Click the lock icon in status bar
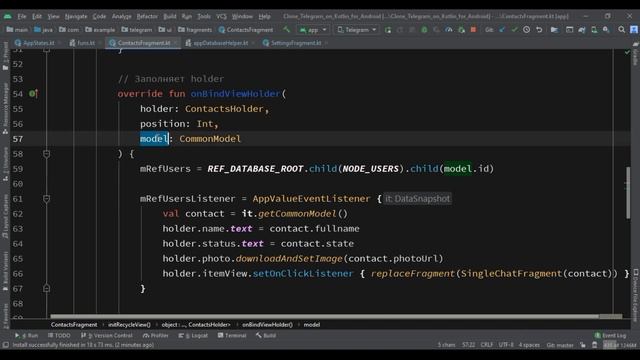This screenshot has width=640, height=360. pos(582,345)
